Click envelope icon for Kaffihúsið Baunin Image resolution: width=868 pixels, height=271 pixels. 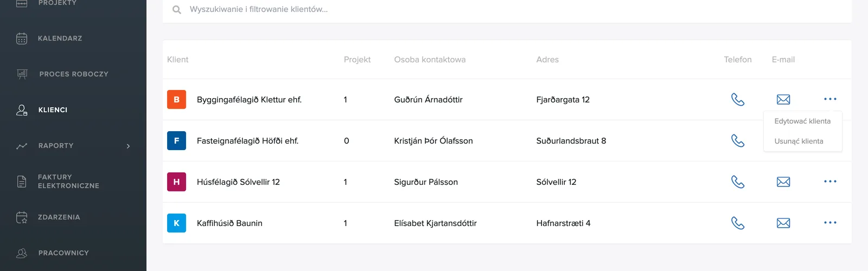pos(783,223)
